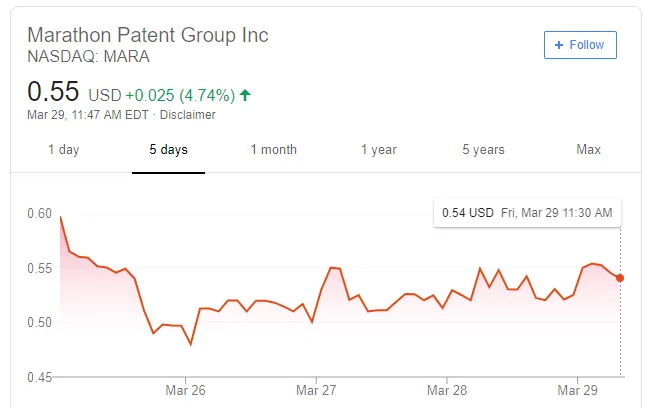
Task: Click the 0.55 current price value
Action: tap(53, 92)
